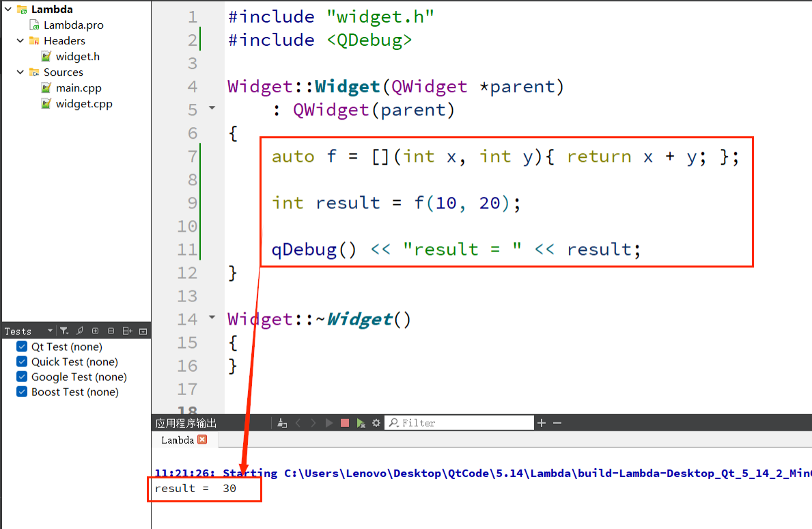
Task: Zoom out output text with minus button
Action: pyautogui.click(x=557, y=423)
